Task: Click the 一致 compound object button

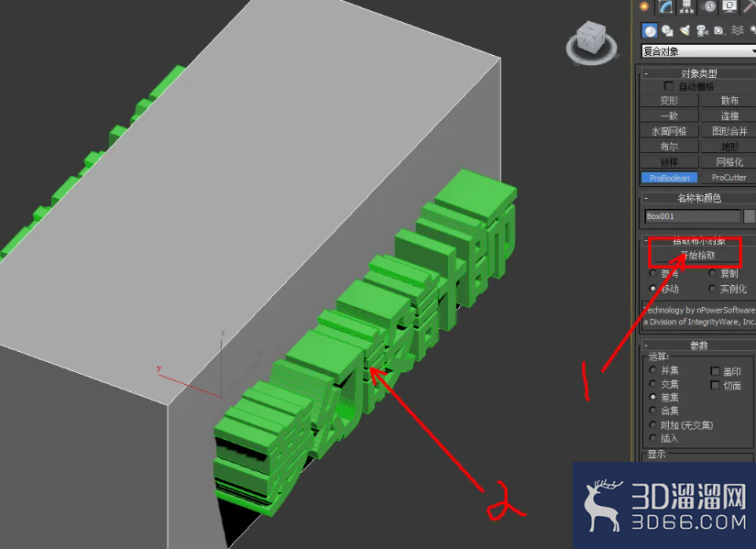Action: click(x=669, y=115)
